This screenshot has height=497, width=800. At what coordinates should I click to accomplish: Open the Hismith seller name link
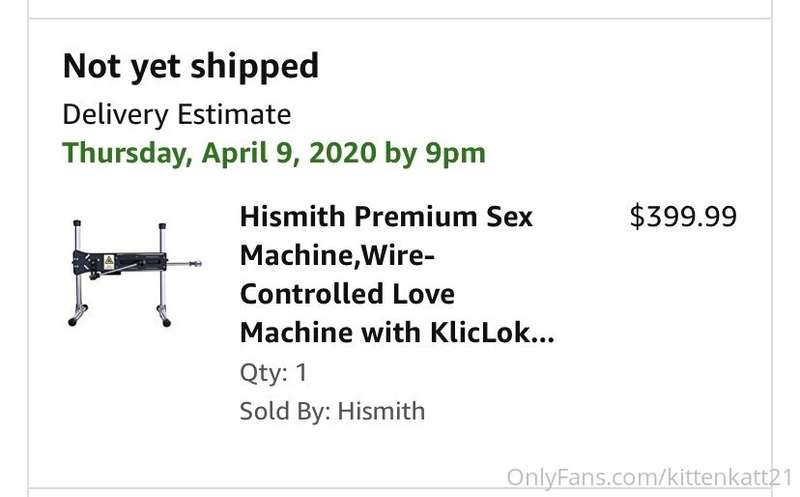(x=382, y=411)
